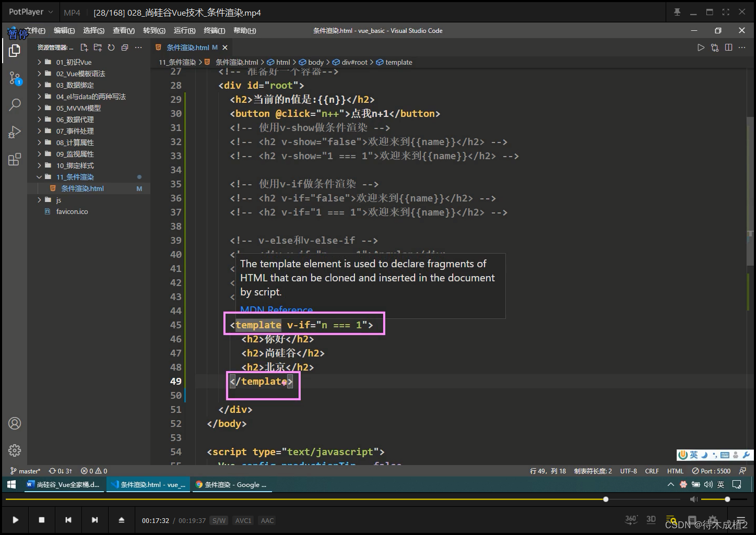
Task: Click the New File icon in explorer
Action: click(x=85, y=47)
